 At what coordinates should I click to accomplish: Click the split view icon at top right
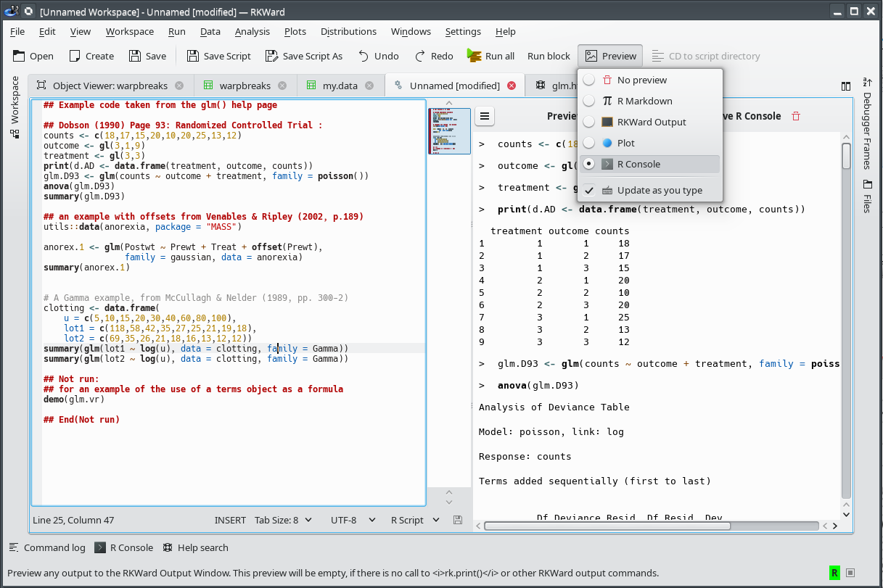point(846,86)
